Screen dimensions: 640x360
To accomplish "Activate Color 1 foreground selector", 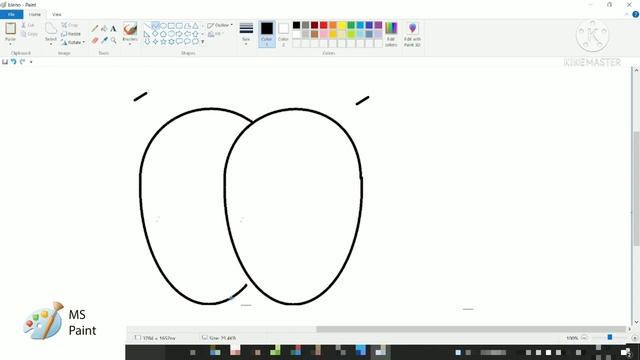I will point(267,34).
